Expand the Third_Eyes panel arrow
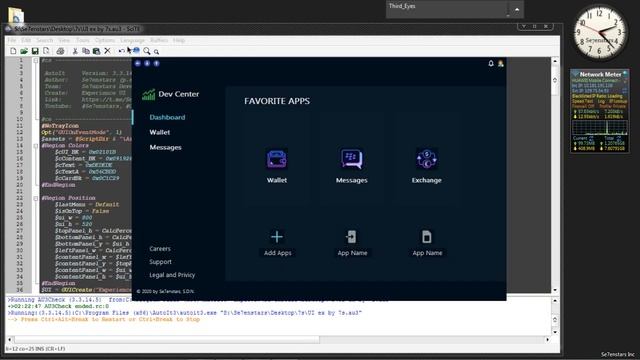 pyautogui.click(x=517, y=9)
